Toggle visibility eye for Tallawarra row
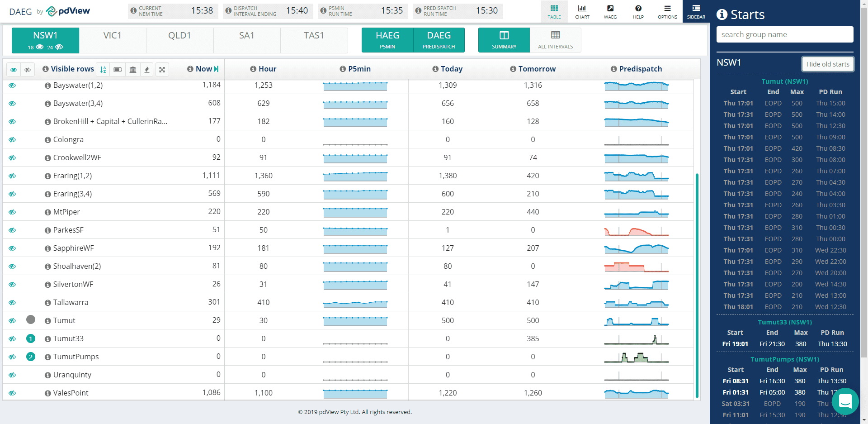Image resolution: width=868 pixels, height=424 pixels. [12, 303]
